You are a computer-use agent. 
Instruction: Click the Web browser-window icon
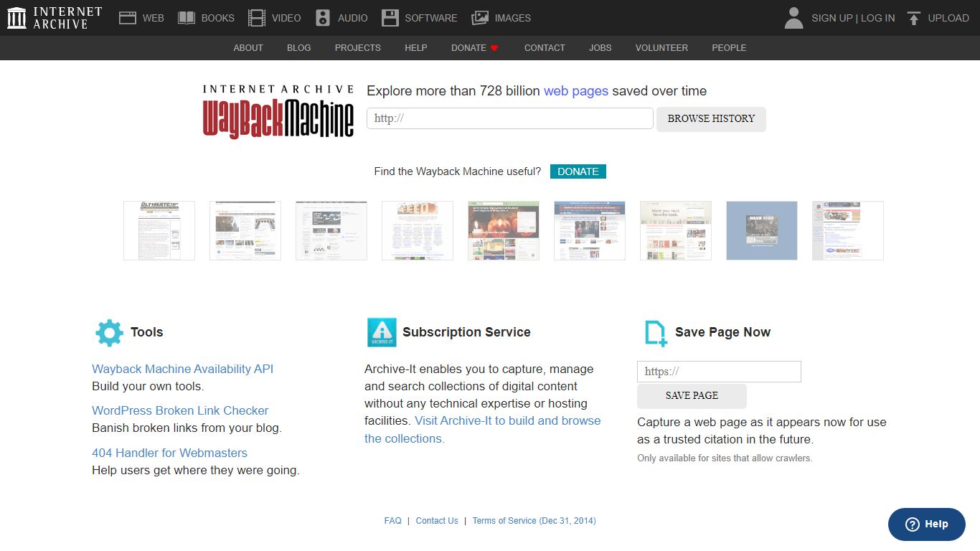[128, 18]
